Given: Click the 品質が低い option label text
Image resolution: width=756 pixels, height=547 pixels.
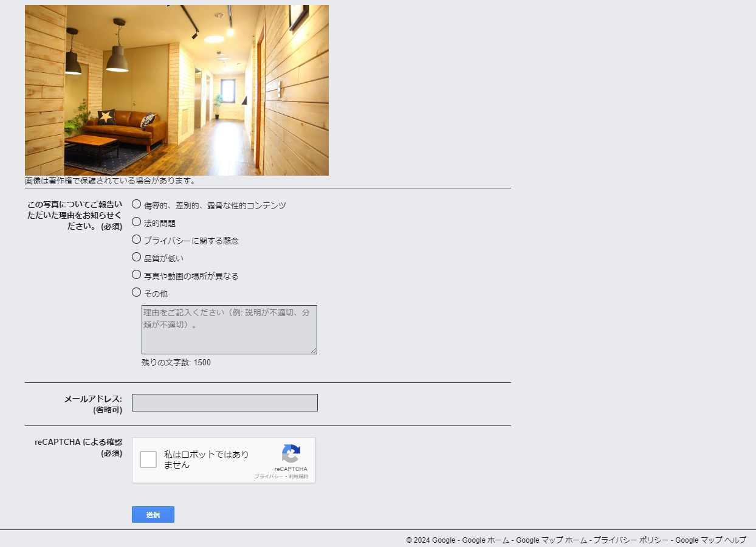Looking at the screenshot, I should pyautogui.click(x=163, y=259).
